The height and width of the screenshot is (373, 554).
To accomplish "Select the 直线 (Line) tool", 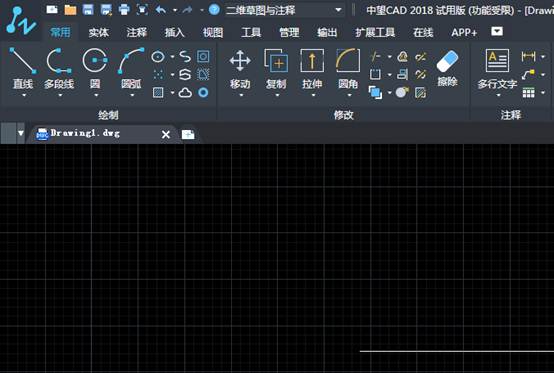I will tap(23, 69).
